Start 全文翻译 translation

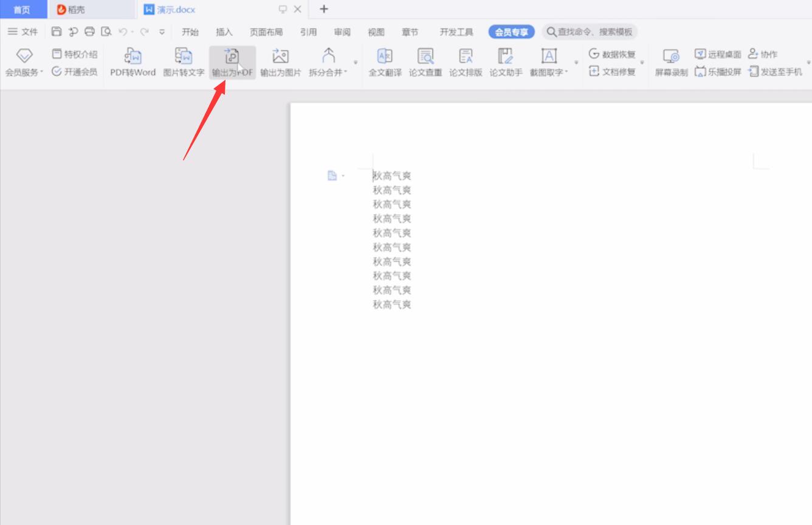385,63
